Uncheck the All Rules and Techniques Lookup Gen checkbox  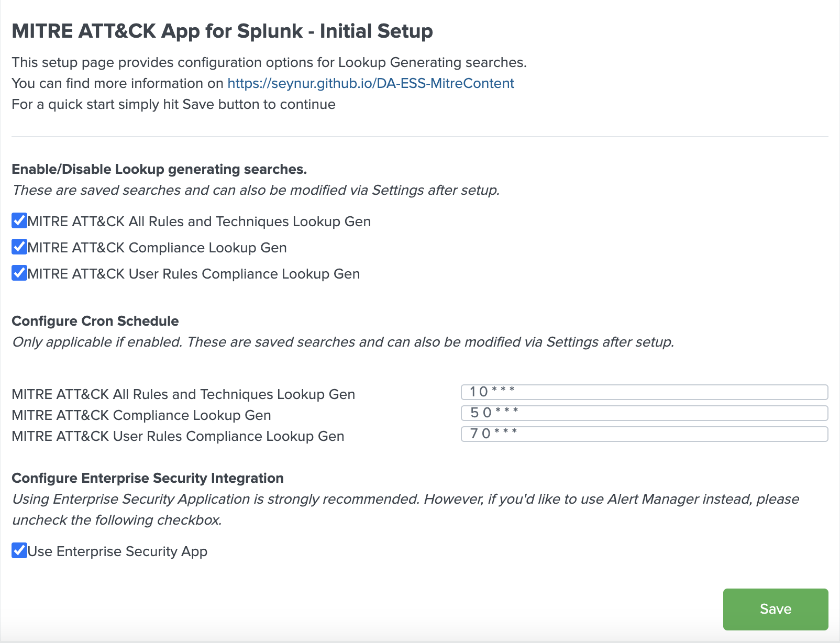[19, 221]
